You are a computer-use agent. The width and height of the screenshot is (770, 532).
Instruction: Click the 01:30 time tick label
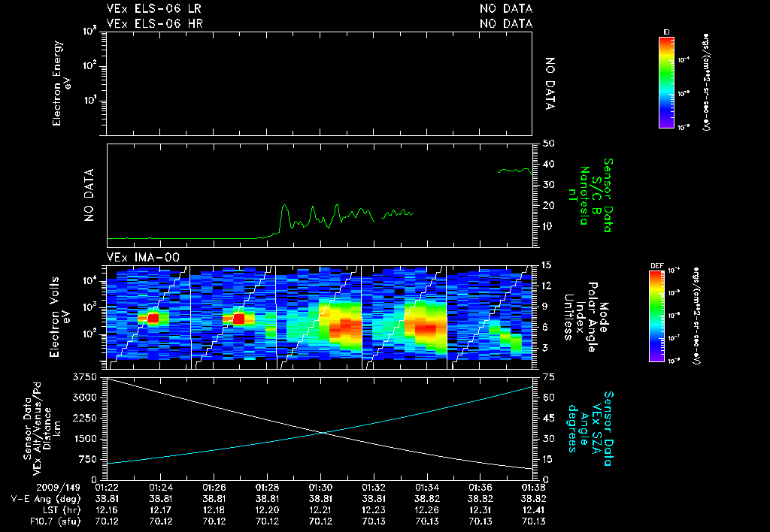pos(320,488)
